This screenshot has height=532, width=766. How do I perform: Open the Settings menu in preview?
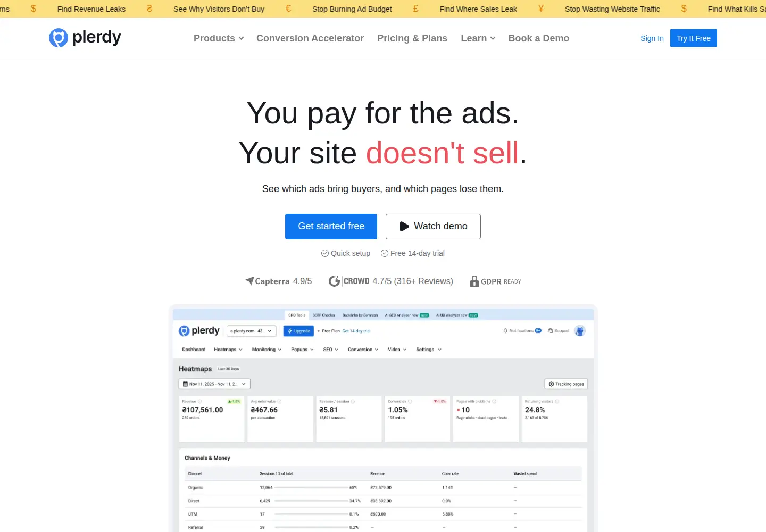click(x=429, y=350)
